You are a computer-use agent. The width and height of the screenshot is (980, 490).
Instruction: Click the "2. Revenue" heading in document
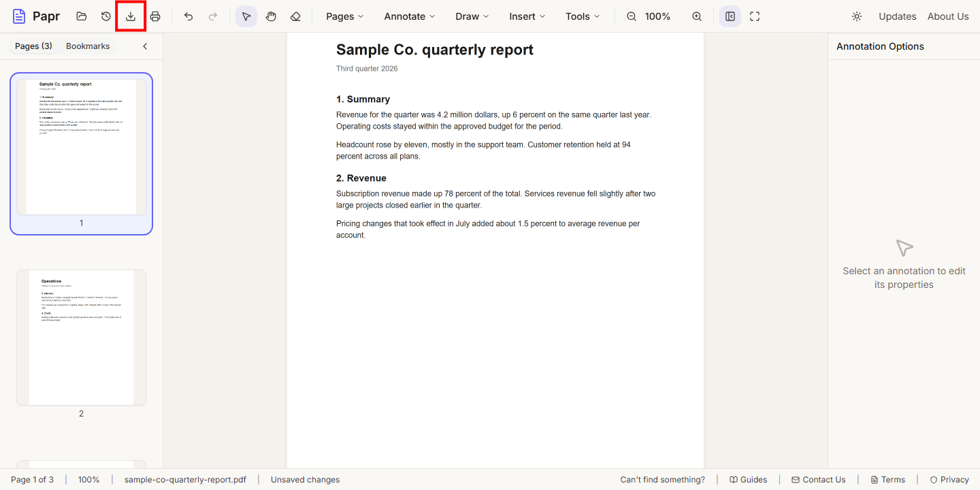[361, 178]
